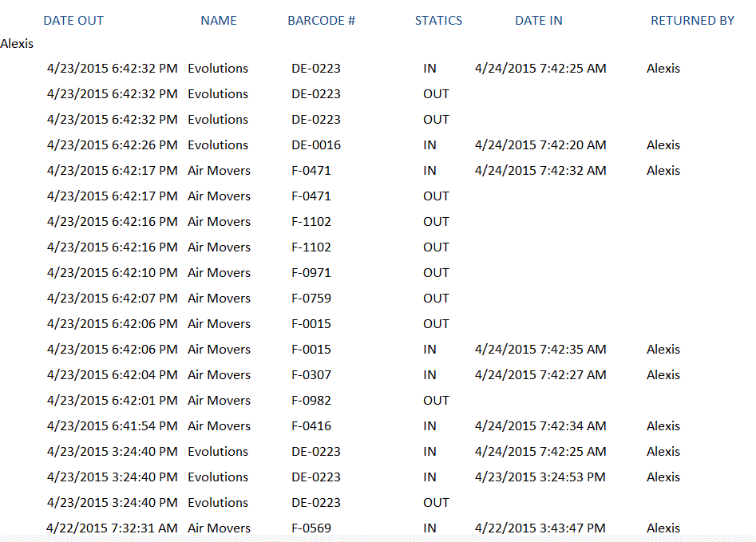This screenshot has height=542, width=756.
Task: Click barcode DE-0016 cell
Action: tap(316, 145)
